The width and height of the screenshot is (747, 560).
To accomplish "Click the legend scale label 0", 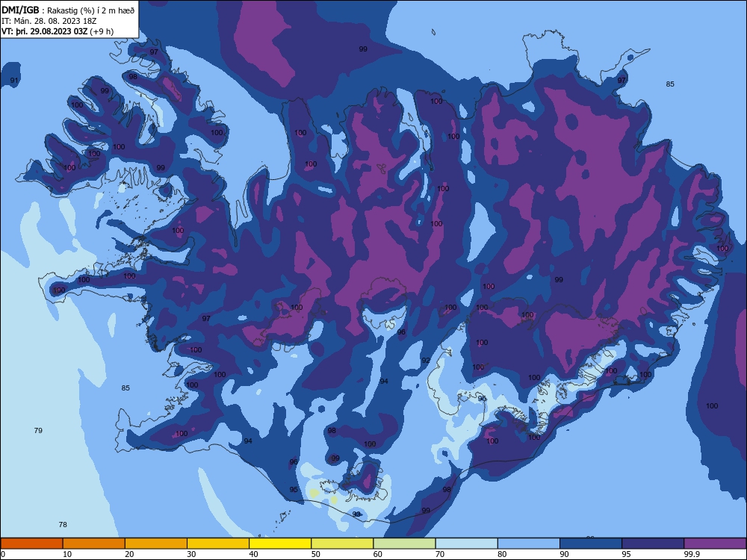I will coord(3,554).
